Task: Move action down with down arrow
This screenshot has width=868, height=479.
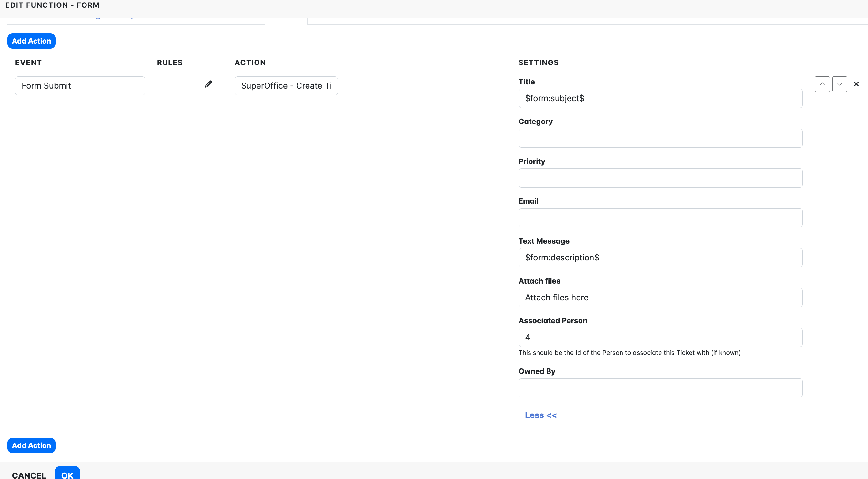Action: point(839,84)
